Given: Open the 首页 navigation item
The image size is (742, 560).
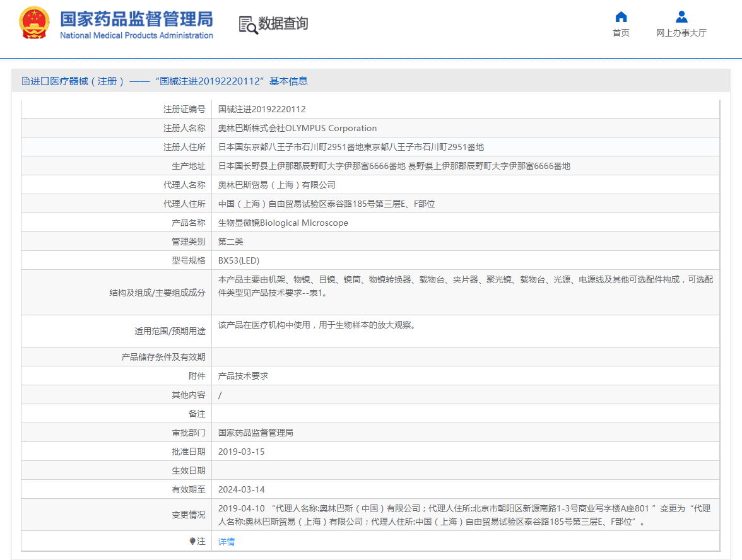Looking at the screenshot, I should [621, 33].
